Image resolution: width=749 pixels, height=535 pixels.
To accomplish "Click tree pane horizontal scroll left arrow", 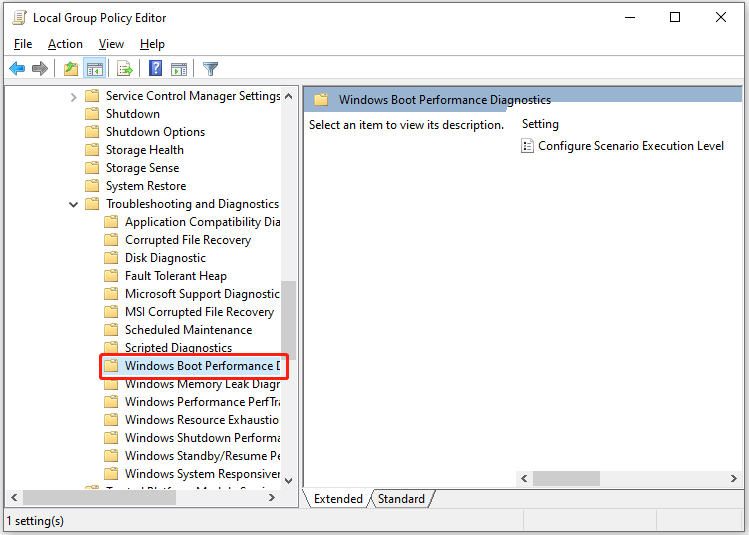I will [14, 498].
